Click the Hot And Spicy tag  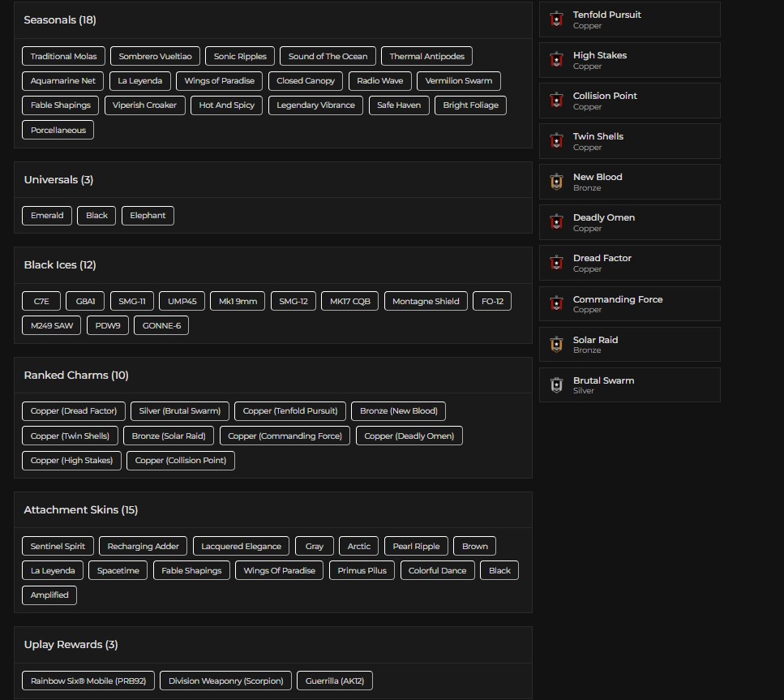point(226,105)
